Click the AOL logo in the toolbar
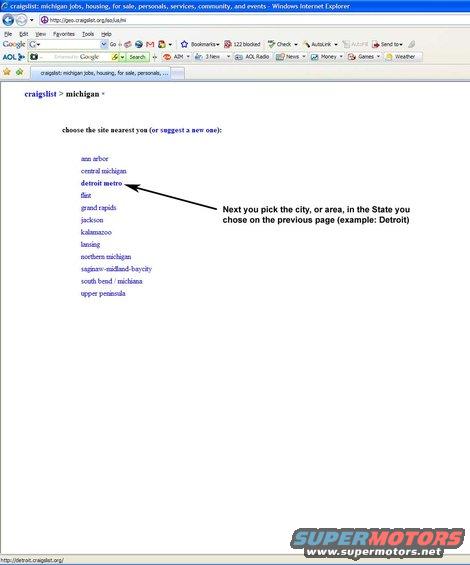 pos(14,57)
